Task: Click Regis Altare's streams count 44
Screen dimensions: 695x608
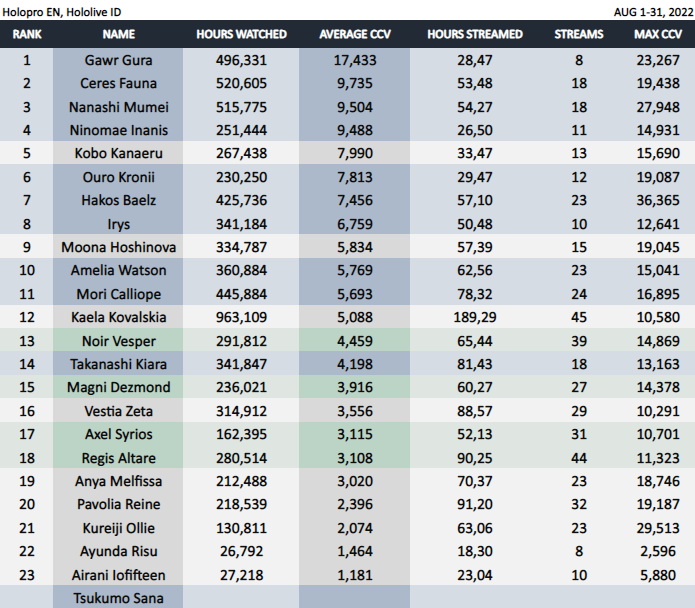Action: click(x=579, y=458)
